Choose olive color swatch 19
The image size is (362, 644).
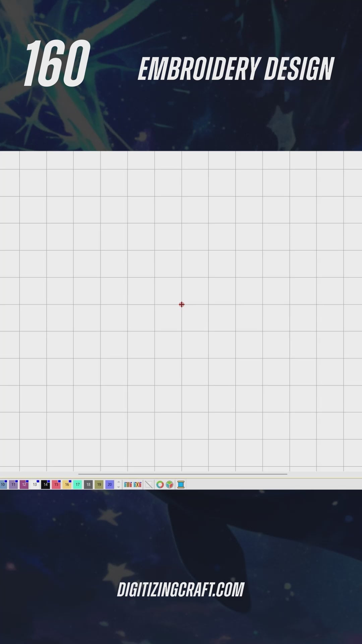click(99, 485)
